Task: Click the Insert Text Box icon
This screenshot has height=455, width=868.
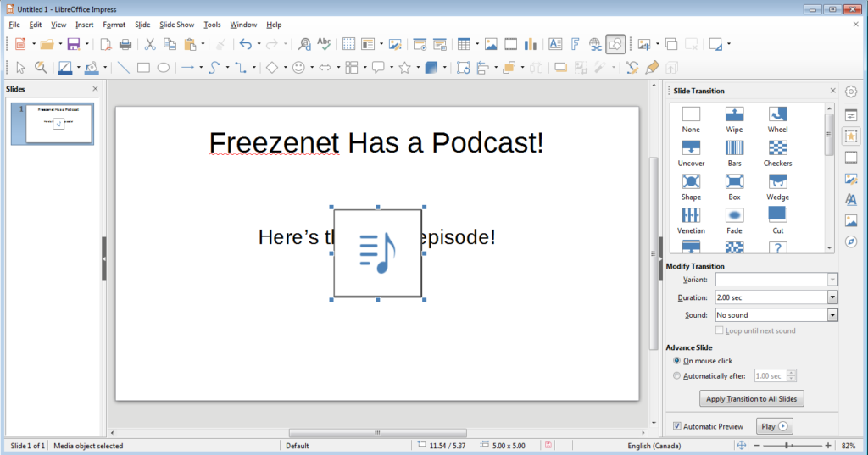Action: coord(555,44)
